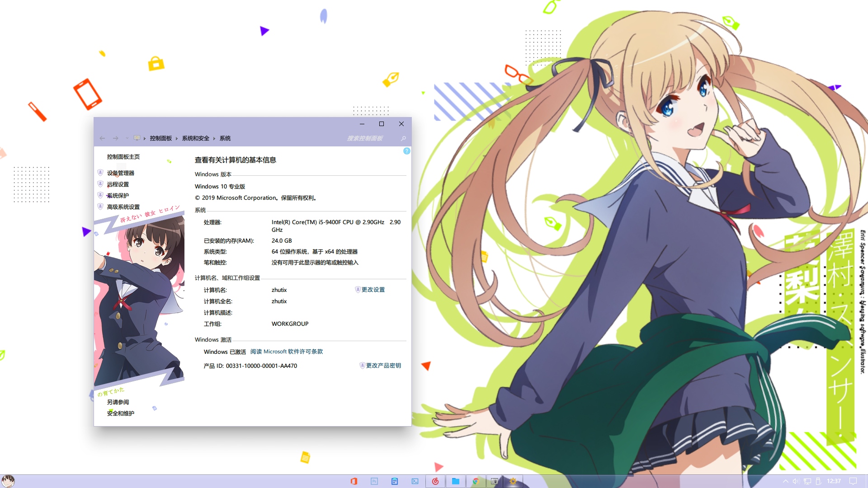Click shield icon beside 系统保护
Viewport: 868px width, 488px height.
pyautogui.click(x=100, y=195)
